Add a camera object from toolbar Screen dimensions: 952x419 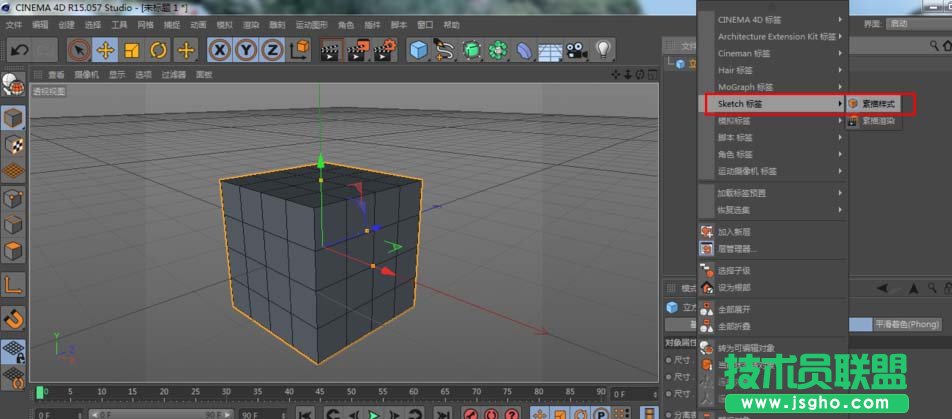[x=576, y=50]
